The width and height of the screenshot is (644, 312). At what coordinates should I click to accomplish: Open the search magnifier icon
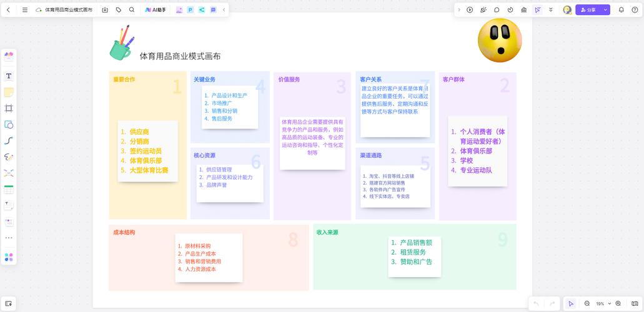(x=132, y=10)
